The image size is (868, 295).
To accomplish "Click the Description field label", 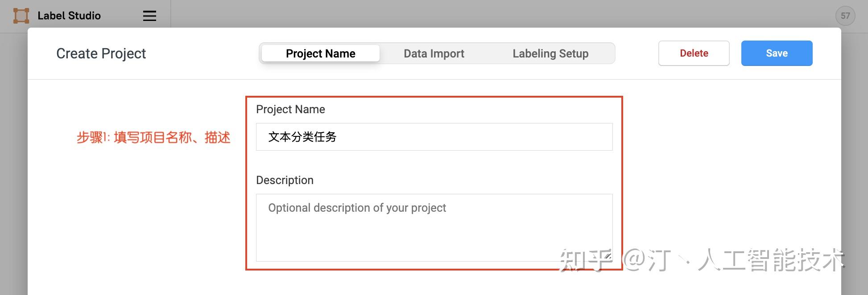I will [x=285, y=180].
